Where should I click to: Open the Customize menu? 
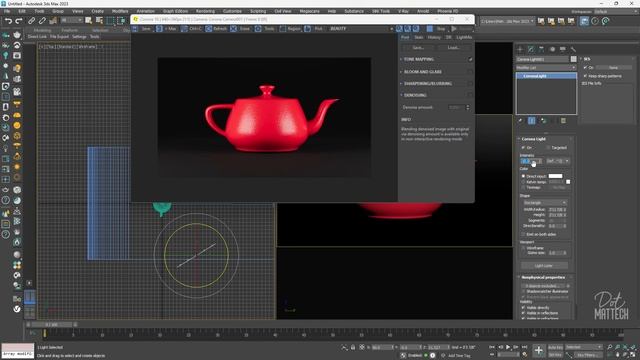point(232,11)
